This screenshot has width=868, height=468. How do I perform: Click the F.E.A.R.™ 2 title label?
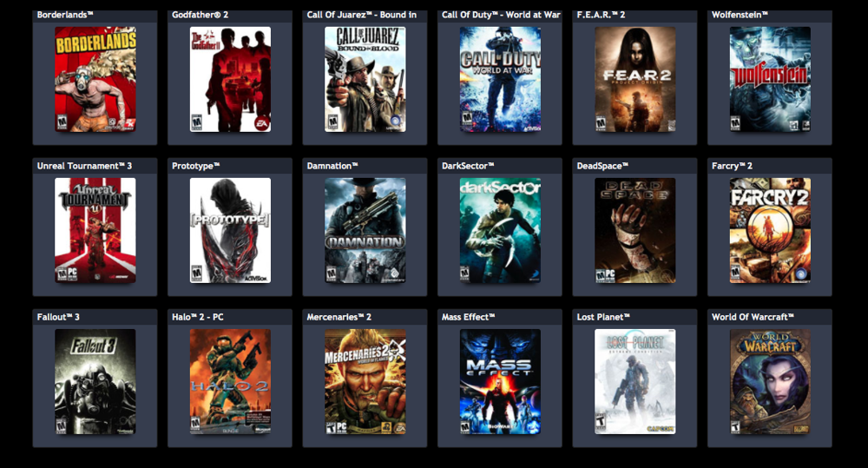pyautogui.click(x=601, y=15)
